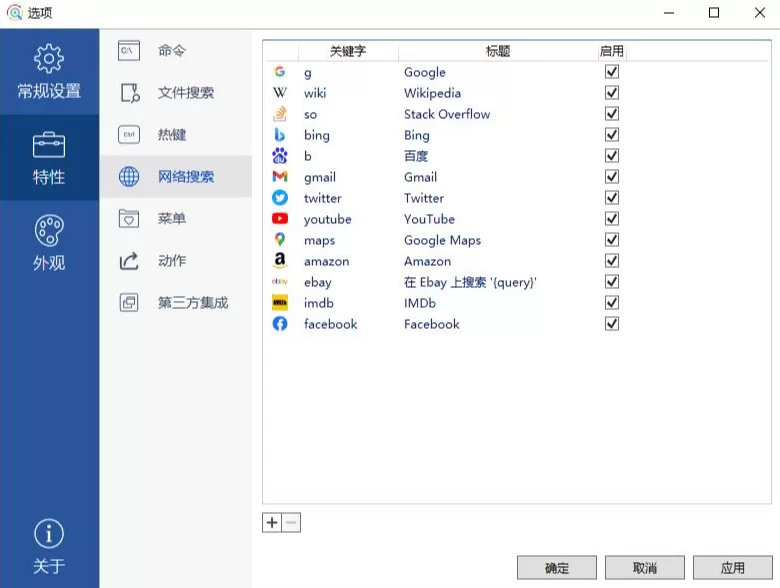
Task: Click the Bing logo icon
Action: (280, 135)
